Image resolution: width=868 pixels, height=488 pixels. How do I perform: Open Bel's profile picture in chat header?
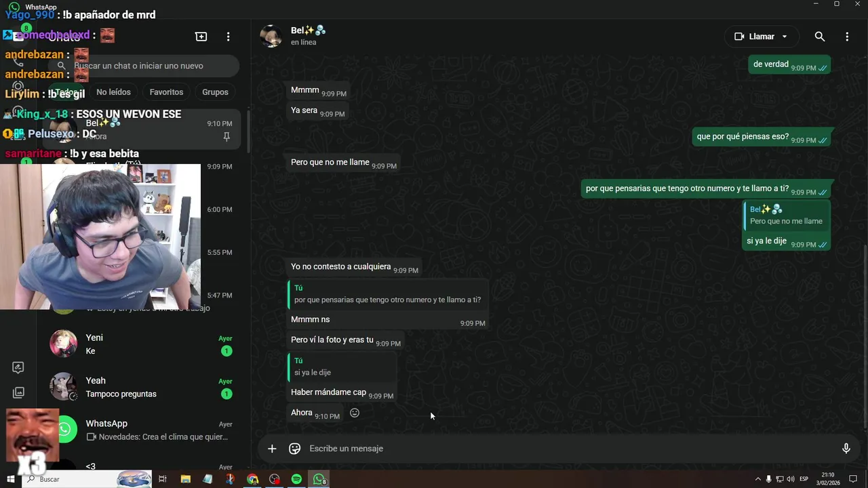(x=271, y=37)
